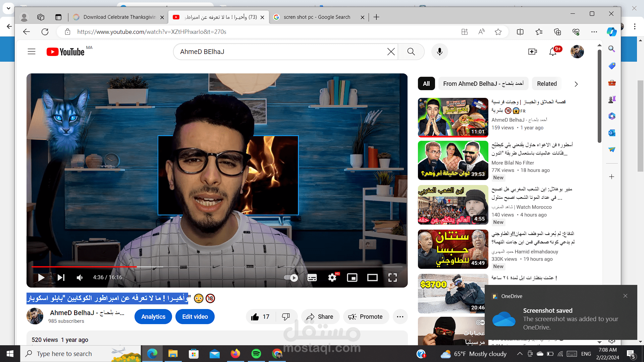Toggle subtitles/closed captions
Image resolution: width=644 pixels, height=362 pixels.
click(312, 278)
